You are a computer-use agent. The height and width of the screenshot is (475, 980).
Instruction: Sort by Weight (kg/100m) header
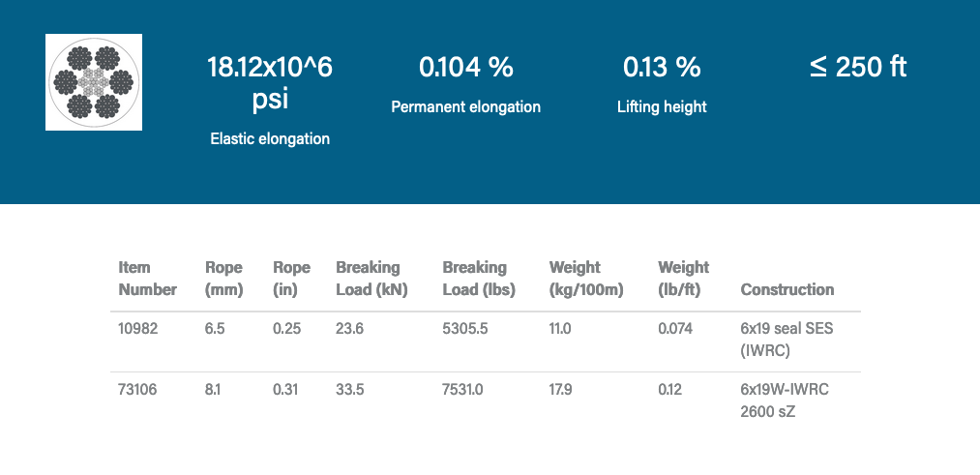[x=586, y=279]
